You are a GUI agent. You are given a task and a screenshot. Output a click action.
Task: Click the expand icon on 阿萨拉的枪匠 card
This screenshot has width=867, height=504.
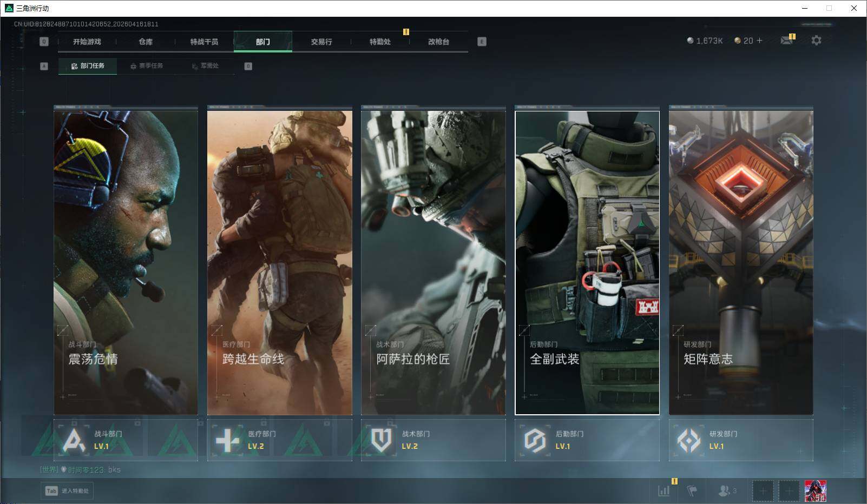tap(370, 330)
